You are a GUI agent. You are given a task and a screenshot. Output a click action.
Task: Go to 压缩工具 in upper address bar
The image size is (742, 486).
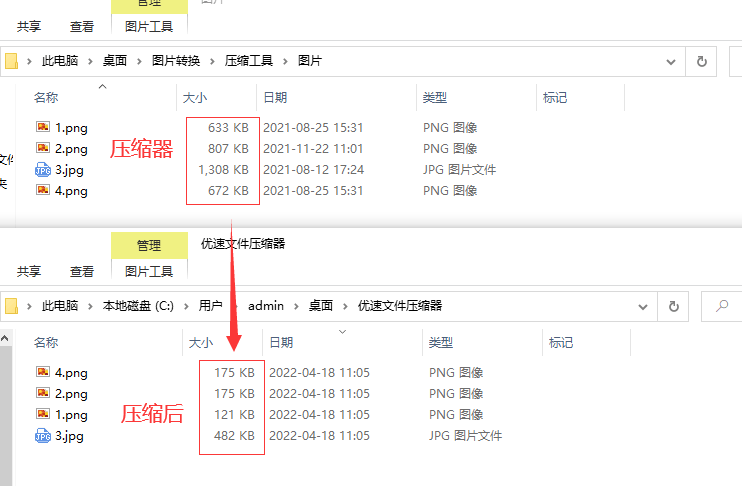[249, 61]
